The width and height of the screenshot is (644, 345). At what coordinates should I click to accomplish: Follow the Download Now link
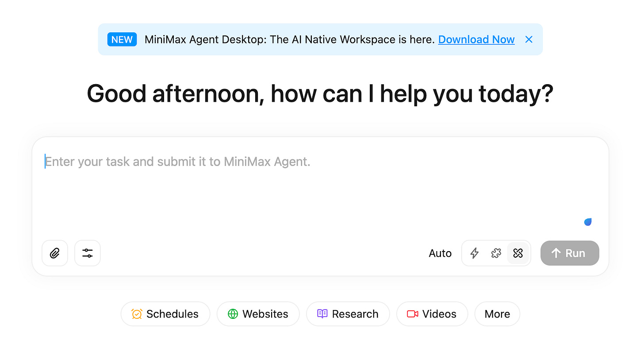click(x=476, y=39)
